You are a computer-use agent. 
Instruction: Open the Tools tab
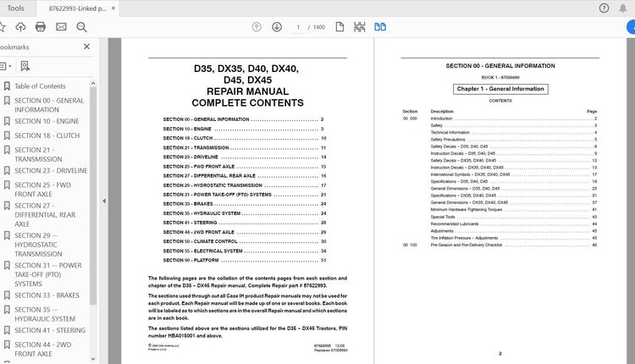point(15,8)
